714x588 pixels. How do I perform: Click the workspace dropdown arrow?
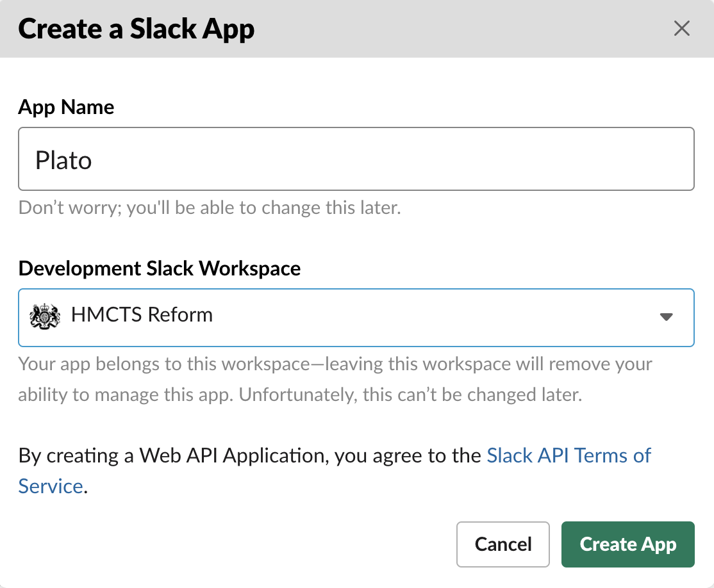(667, 316)
